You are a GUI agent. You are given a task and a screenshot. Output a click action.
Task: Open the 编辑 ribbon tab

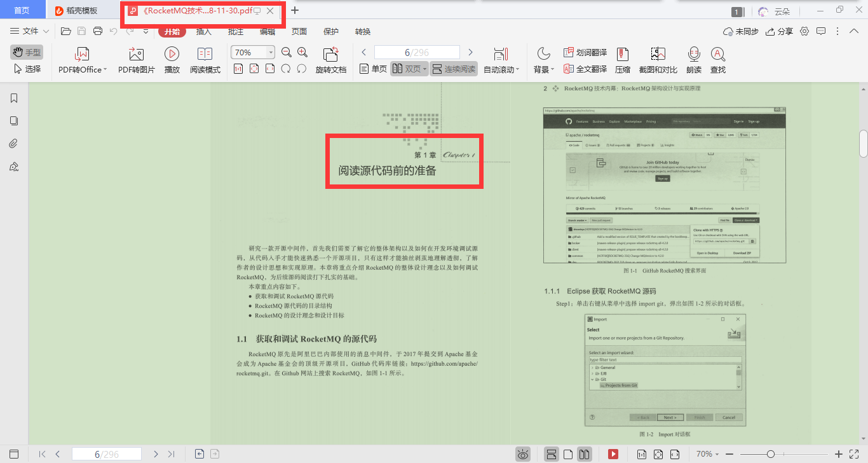coord(268,31)
